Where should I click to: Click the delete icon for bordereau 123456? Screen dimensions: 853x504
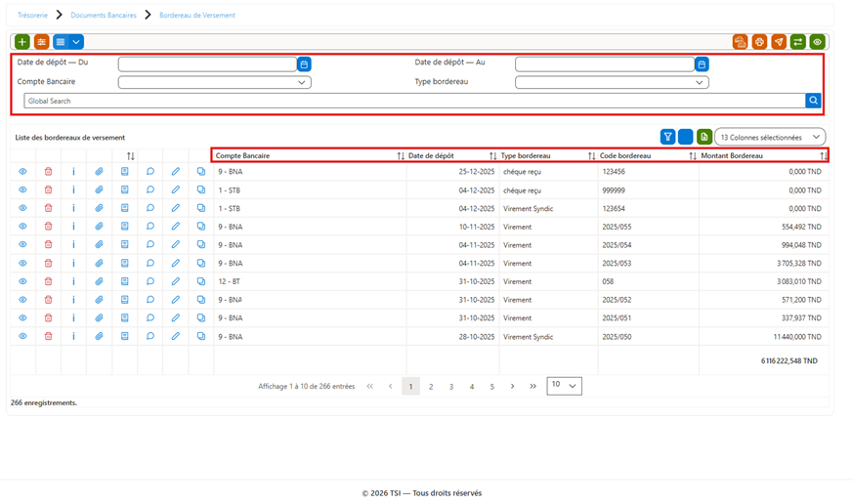click(x=49, y=171)
